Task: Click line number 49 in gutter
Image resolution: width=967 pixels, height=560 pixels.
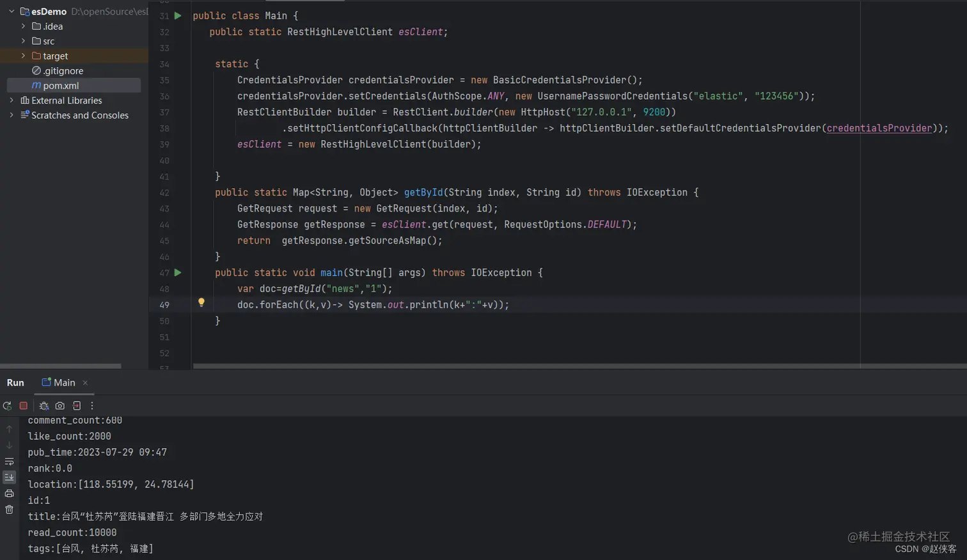Action: 164,305
